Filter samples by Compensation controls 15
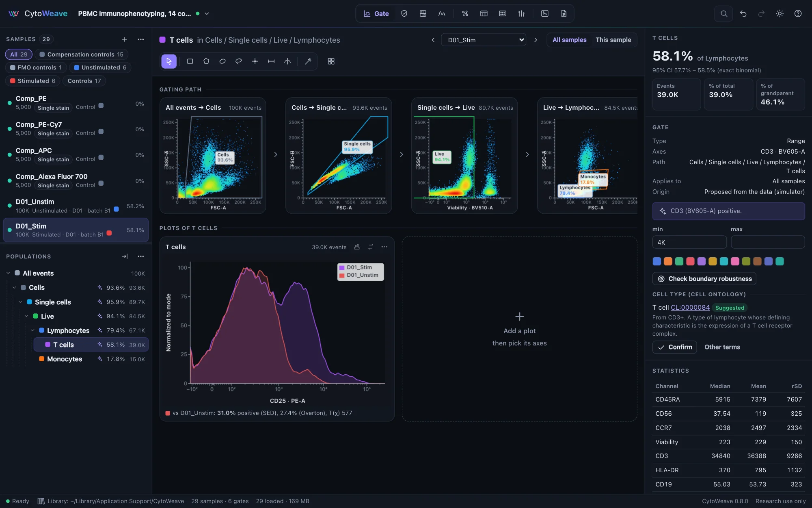The height and width of the screenshot is (508, 812). point(81,54)
